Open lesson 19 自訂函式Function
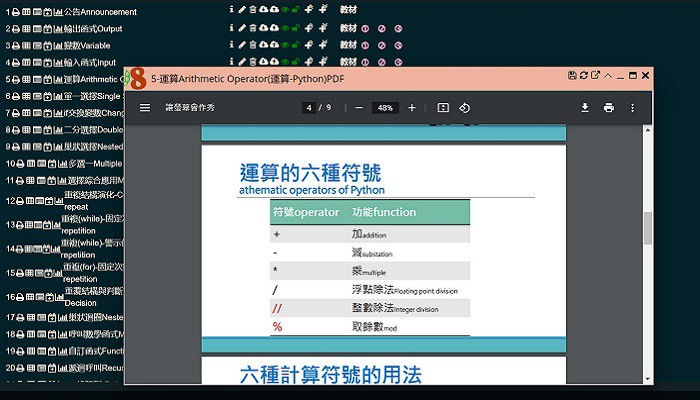The image size is (700, 400). coord(96,352)
